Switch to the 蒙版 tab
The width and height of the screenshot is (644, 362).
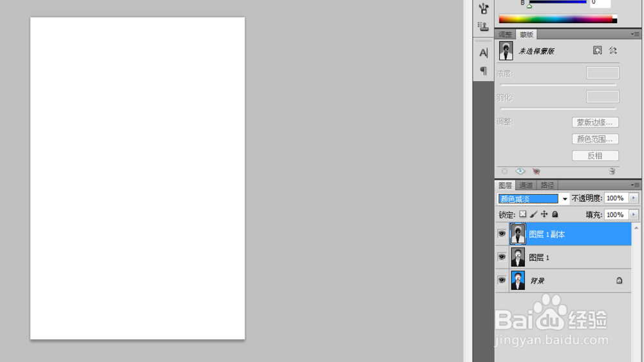526,35
